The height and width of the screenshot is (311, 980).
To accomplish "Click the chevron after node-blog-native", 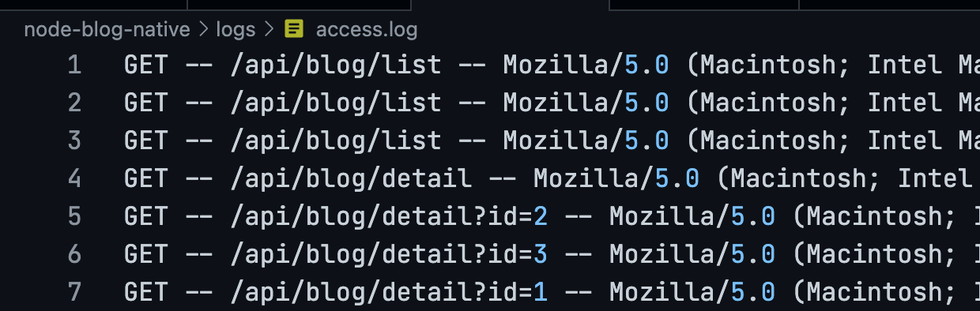I will tap(203, 30).
